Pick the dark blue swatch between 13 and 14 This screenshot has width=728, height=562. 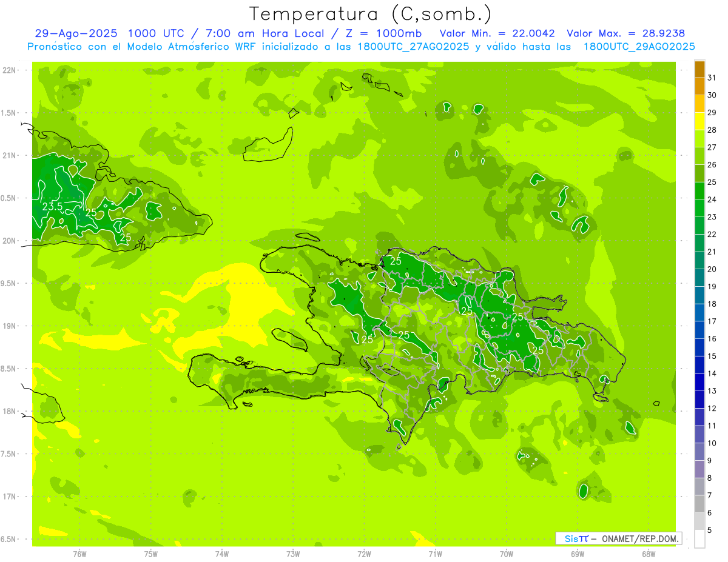(x=699, y=383)
